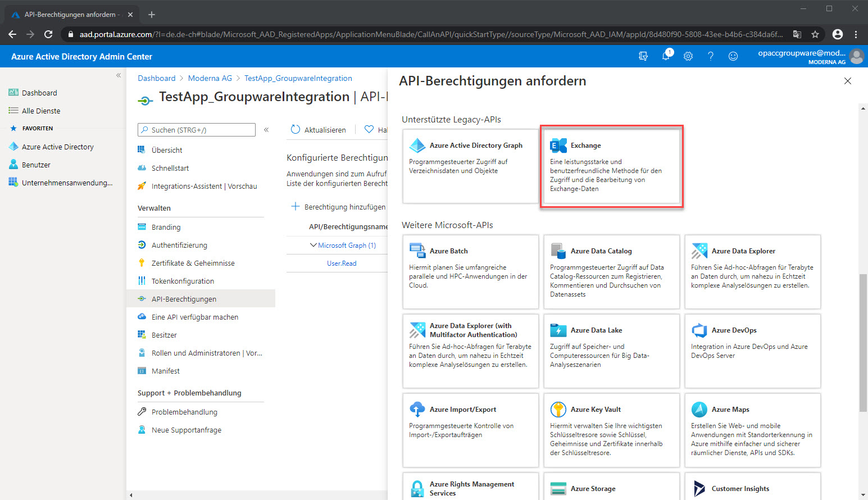Click the Azure Data Explorer icon
The width and height of the screenshot is (868, 500).
pyautogui.click(x=699, y=251)
